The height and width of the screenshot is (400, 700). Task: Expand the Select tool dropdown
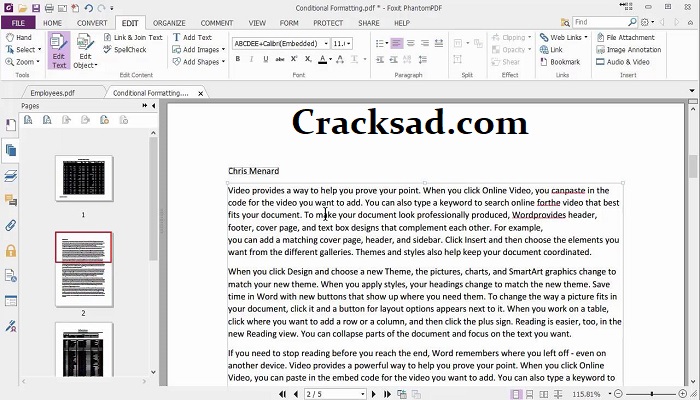pyautogui.click(x=39, y=50)
